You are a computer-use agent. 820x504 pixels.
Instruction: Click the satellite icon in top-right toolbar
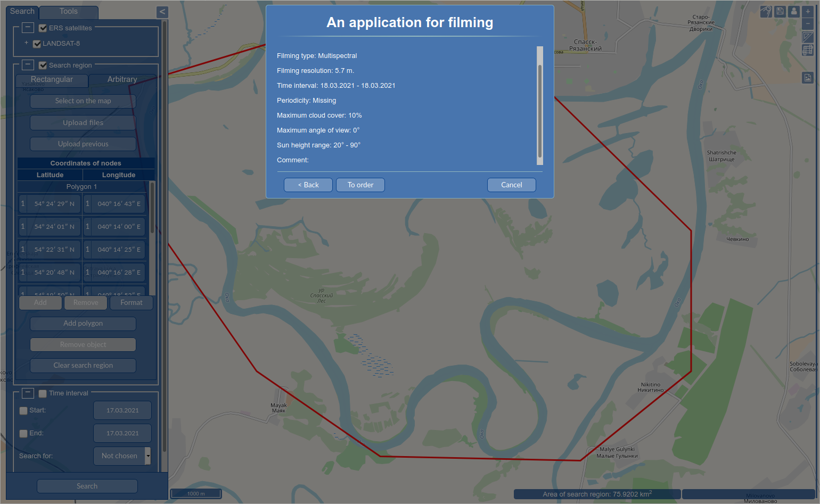click(766, 11)
